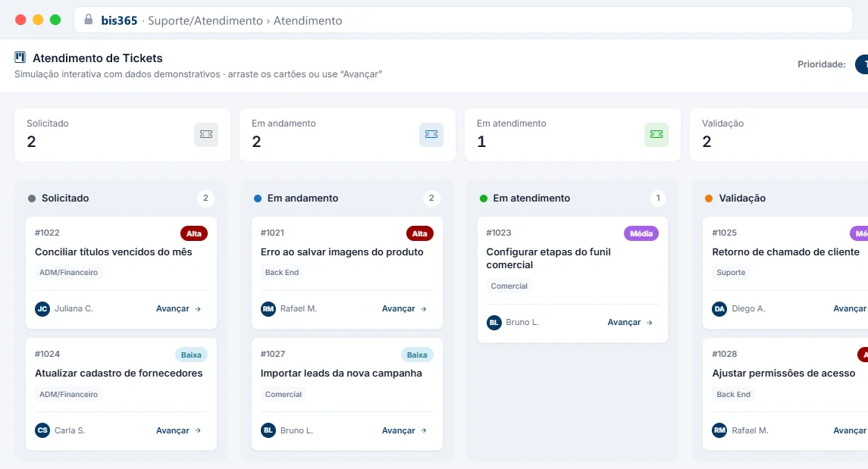868x469 pixels.
Task: Open ticket Ajustar permissões de acesso
Action: tap(783, 374)
